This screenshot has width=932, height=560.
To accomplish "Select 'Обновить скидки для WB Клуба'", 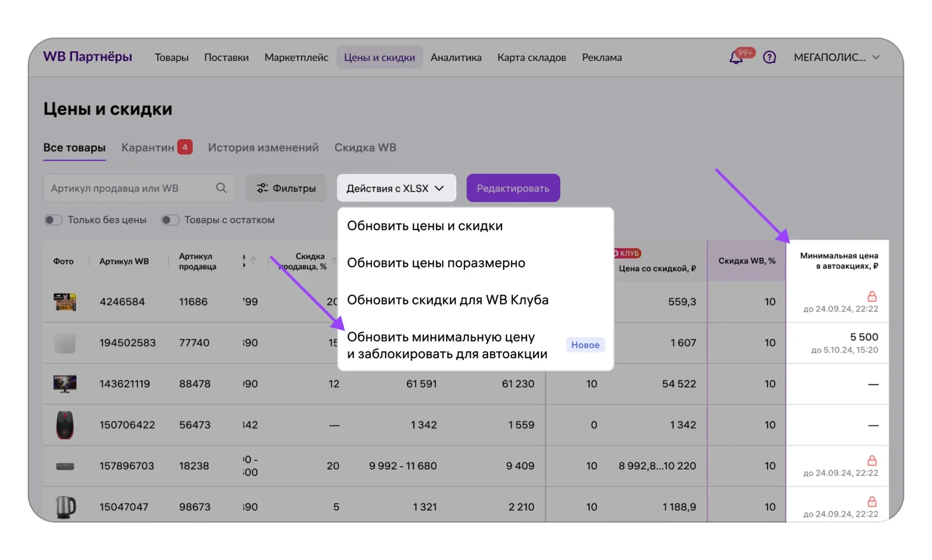I will [448, 300].
